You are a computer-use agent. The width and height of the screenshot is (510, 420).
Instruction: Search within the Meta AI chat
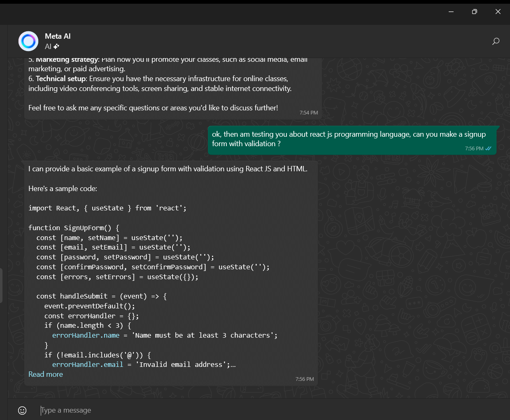(x=496, y=41)
